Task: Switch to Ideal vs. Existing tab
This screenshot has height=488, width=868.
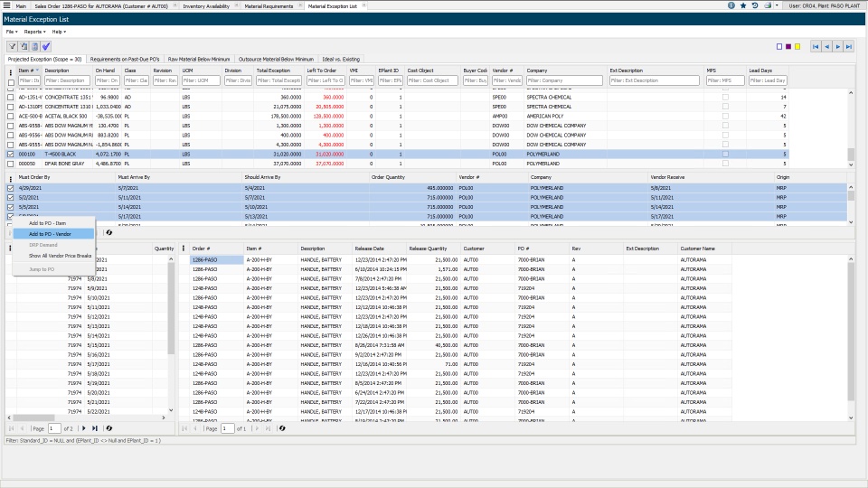Action: coord(341,60)
